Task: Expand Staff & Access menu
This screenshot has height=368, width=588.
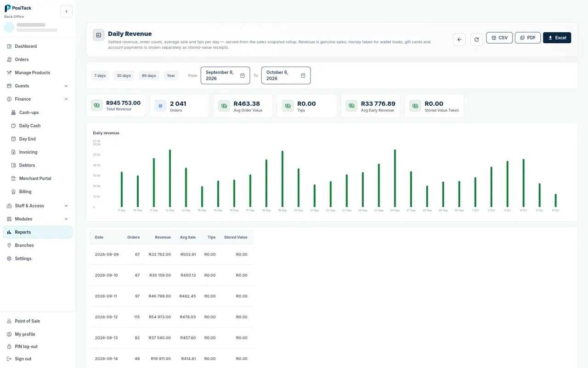Action: click(x=38, y=206)
